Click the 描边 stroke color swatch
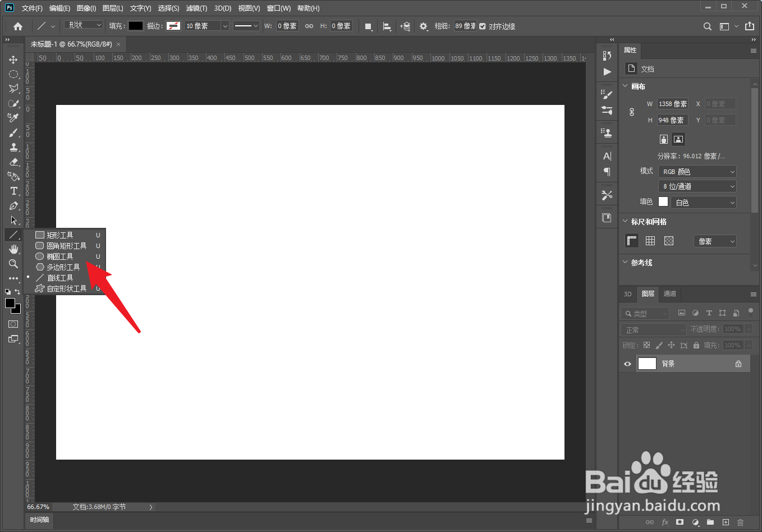The height and width of the screenshot is (532, 762). pyautogui.click(x=173, y=26)
